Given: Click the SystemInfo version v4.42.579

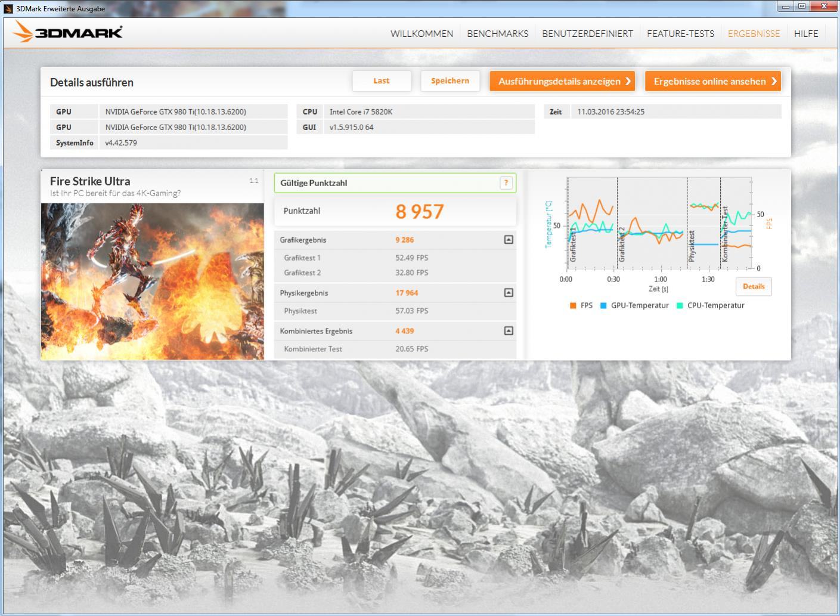Looking at the screenshot, I should [121, 143].
